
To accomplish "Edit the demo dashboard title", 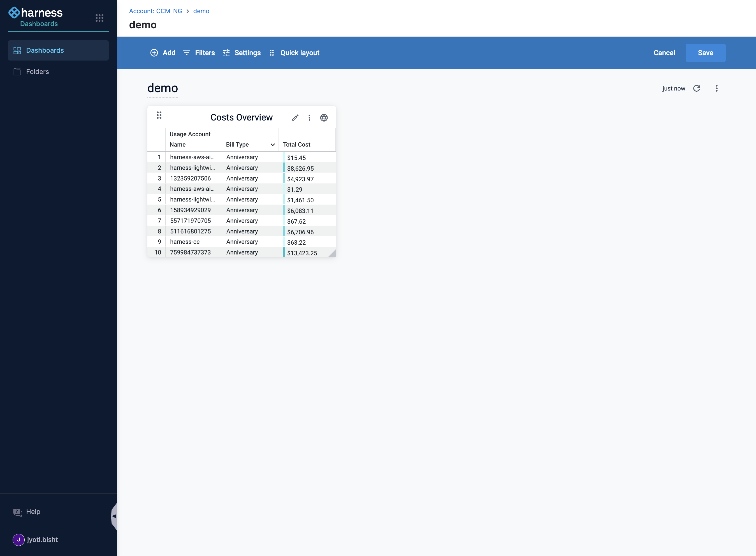I will 163,88.
